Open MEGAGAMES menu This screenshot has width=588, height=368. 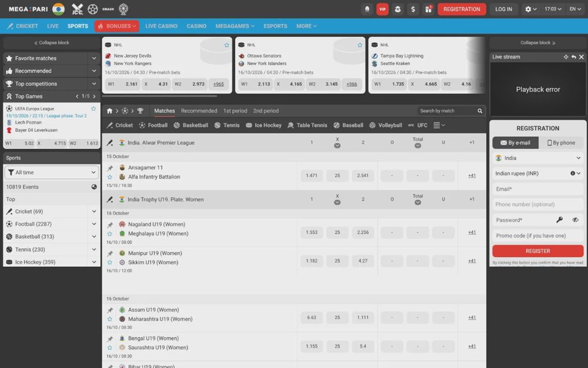pos(235,26)
